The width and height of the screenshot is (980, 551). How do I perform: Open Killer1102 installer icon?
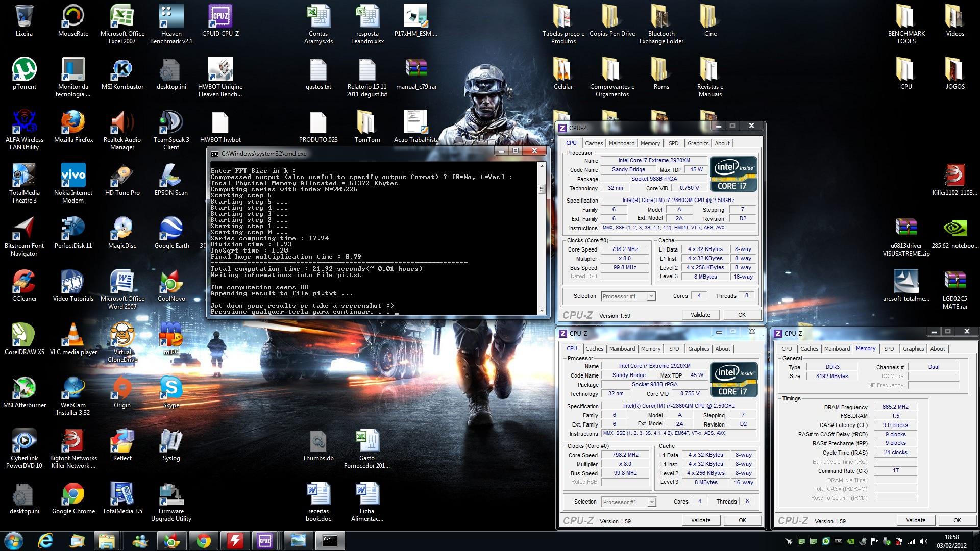[x=955, y=180]
